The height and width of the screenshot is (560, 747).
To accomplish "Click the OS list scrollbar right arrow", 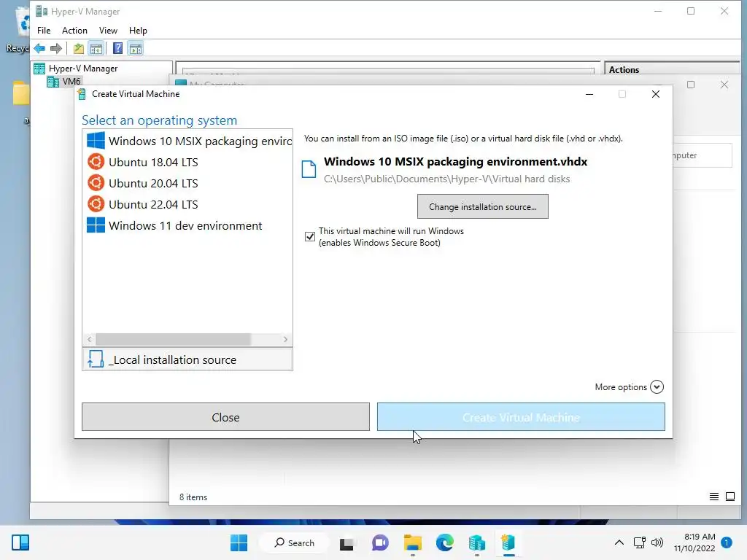I will coord(285,339).
